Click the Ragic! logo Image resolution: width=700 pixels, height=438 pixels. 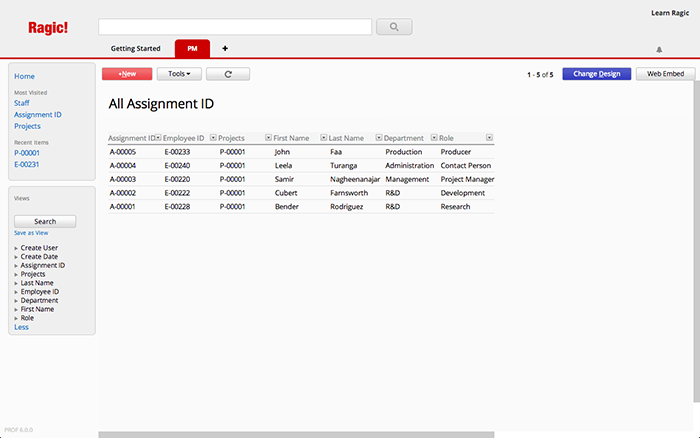(x=48, y=28)
